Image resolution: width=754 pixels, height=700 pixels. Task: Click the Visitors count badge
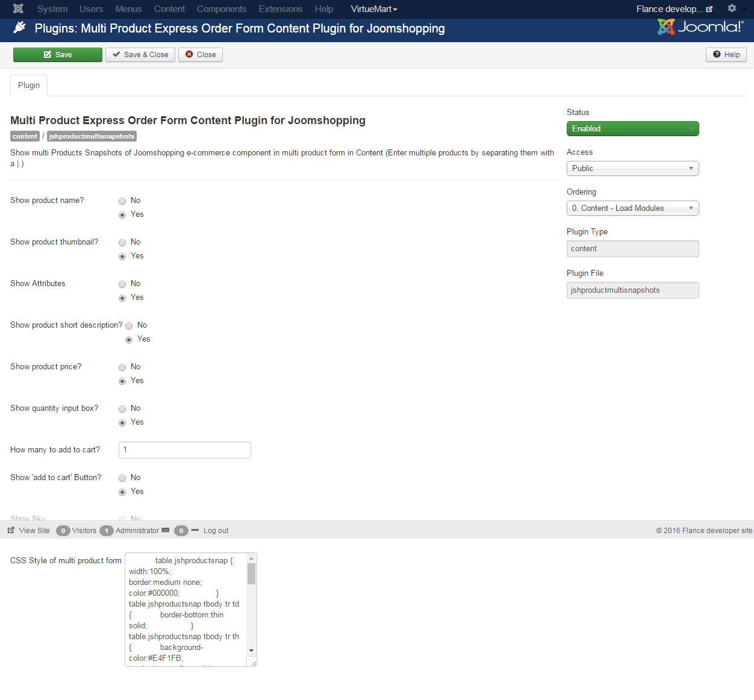pos(63,531)
